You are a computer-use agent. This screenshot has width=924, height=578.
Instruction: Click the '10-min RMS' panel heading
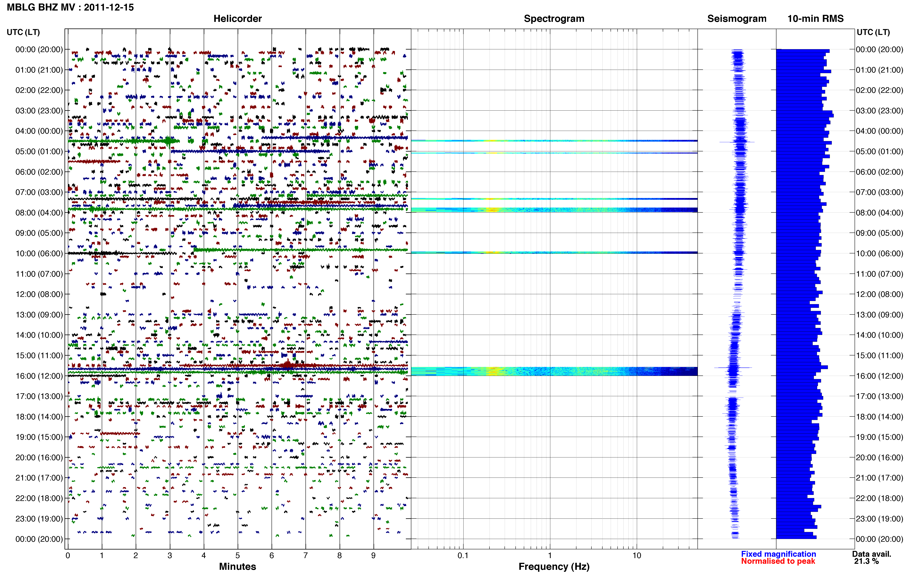815,18
